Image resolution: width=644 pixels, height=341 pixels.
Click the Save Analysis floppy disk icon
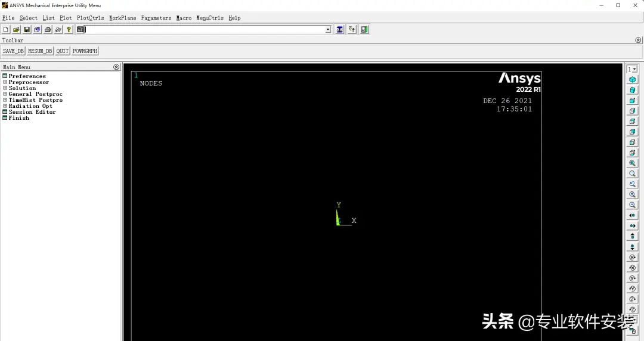point(27,30)
